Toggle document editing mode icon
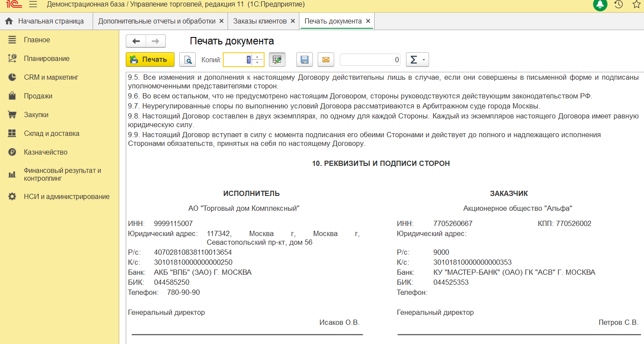This screenshot has width=644, height=344. (277, 60)
